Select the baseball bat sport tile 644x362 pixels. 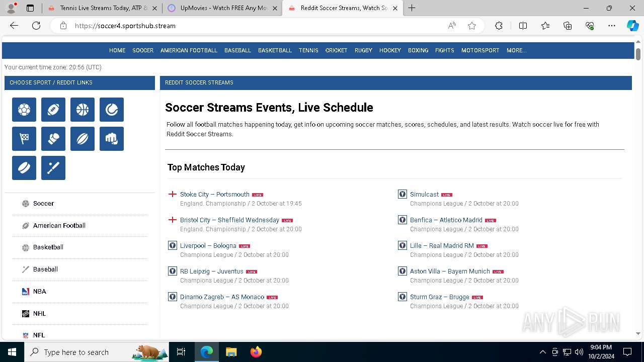[x=53, y=168]
